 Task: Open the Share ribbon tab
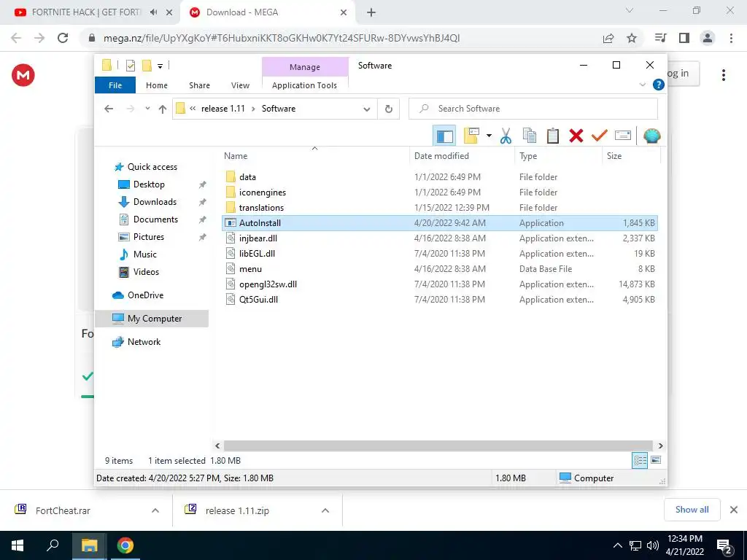pos(199,85)
